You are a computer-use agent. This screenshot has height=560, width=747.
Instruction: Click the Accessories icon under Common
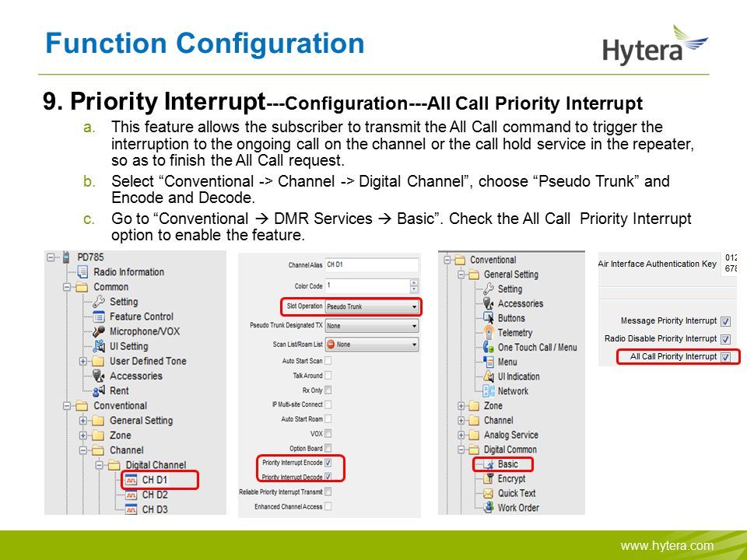[x=99, y=376]
